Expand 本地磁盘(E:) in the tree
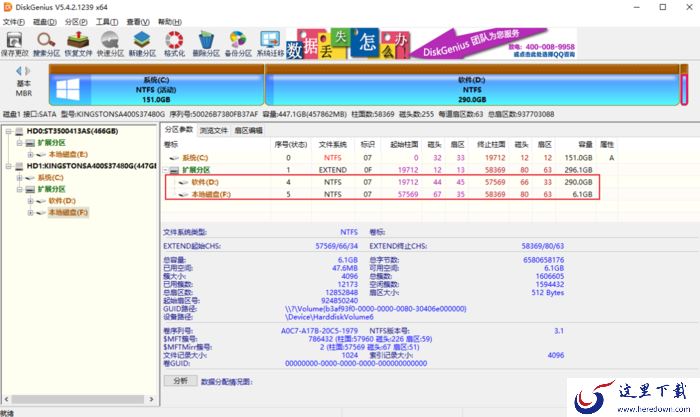The image size is (700, 417). click(30, 154)
